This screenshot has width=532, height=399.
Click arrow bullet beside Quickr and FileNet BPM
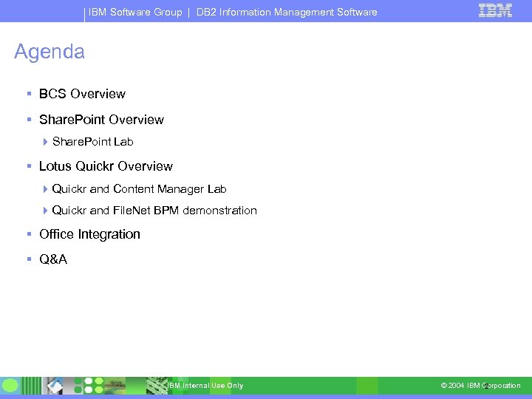45,211
